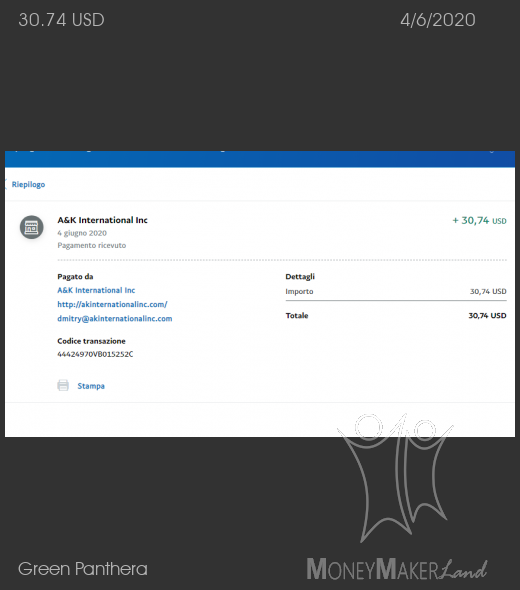This screenshot has width=520, height=590.
Task: Click the A&K International Inc heading
Action: [102, 220]
